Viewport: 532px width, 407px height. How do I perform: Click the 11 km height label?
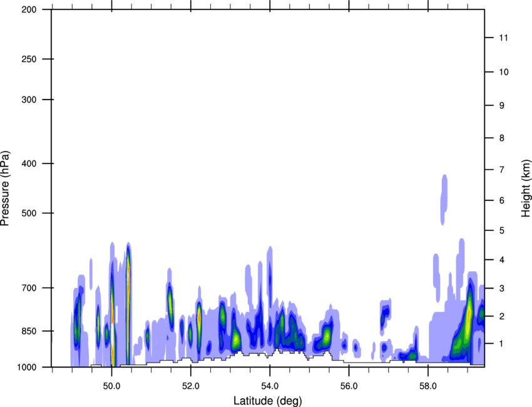pos(503,38)
